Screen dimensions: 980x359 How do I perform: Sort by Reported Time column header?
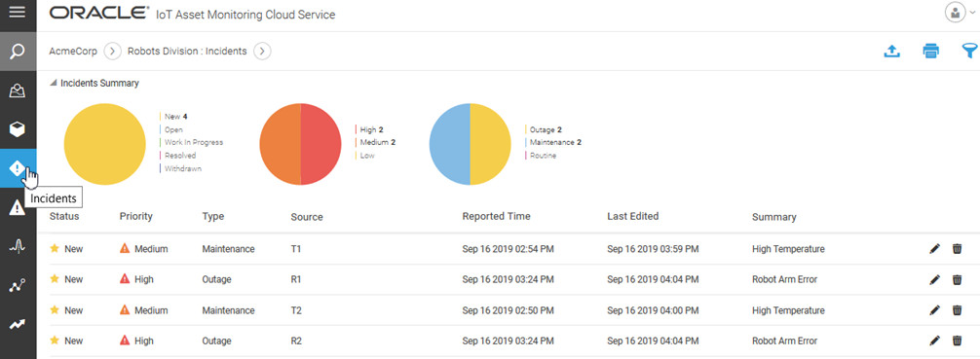[496, 217]
